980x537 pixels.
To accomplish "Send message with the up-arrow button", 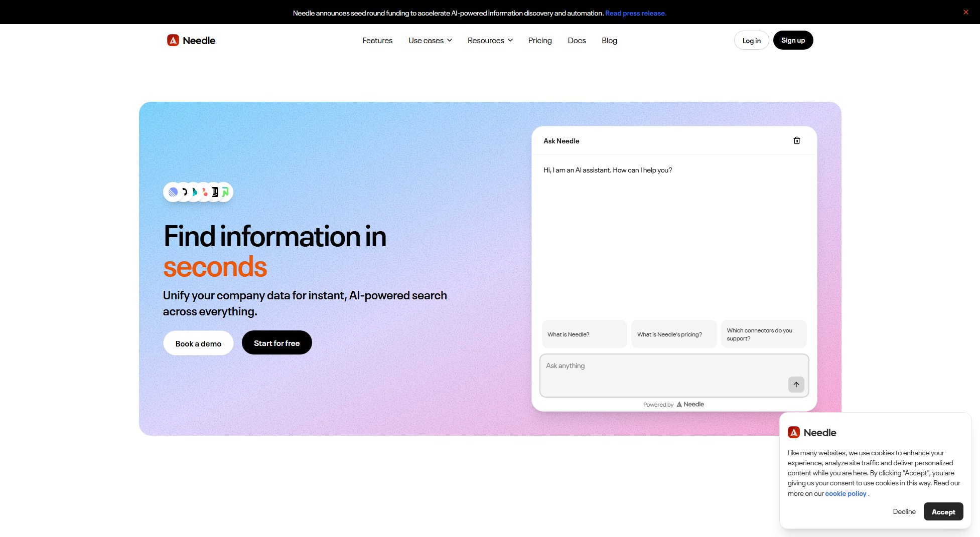I will point(796,385).
